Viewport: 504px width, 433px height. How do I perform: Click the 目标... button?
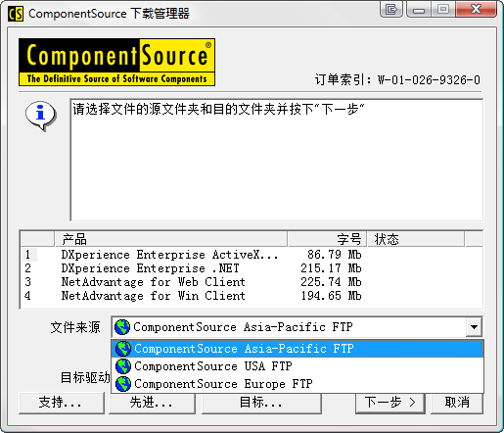click(x=261, y=403)
